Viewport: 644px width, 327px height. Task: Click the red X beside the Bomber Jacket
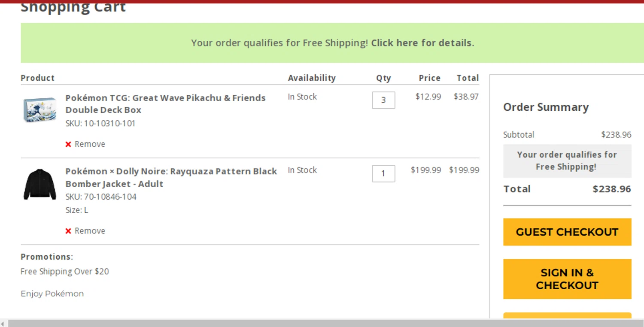pos(68,231)
